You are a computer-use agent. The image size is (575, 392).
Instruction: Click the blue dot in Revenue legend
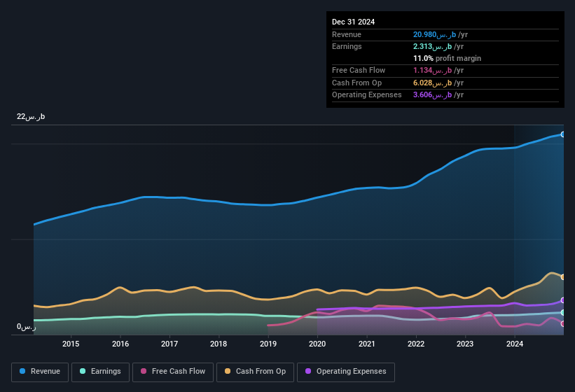pyautogui.click(x=23, y=372)
